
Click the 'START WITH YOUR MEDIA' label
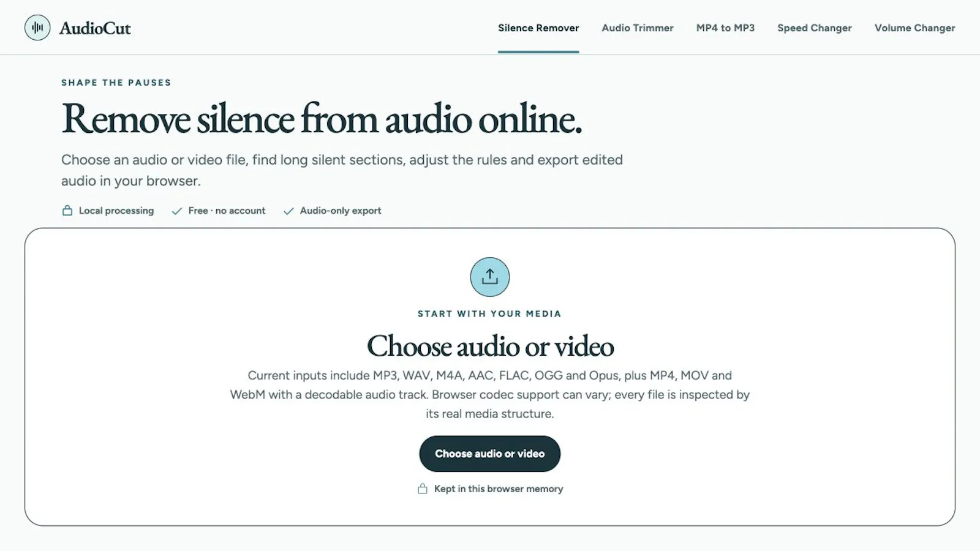[x=489, y=313]
